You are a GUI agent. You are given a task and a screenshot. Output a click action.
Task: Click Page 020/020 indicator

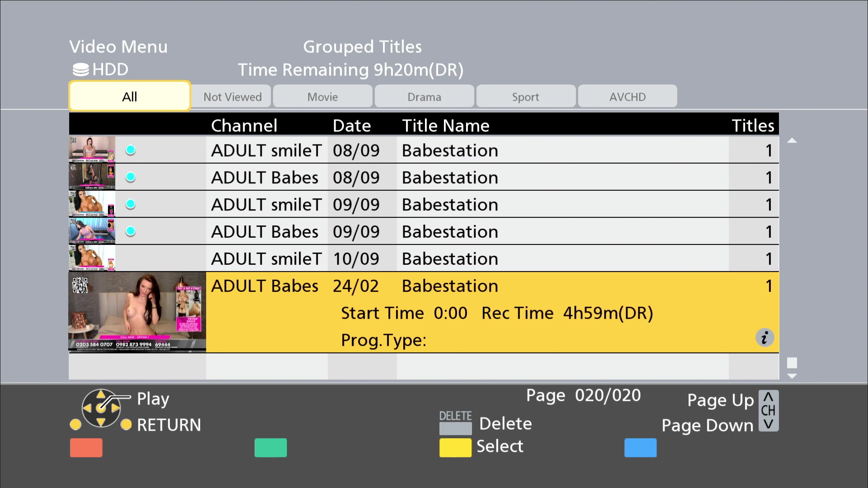click(584, 395)
